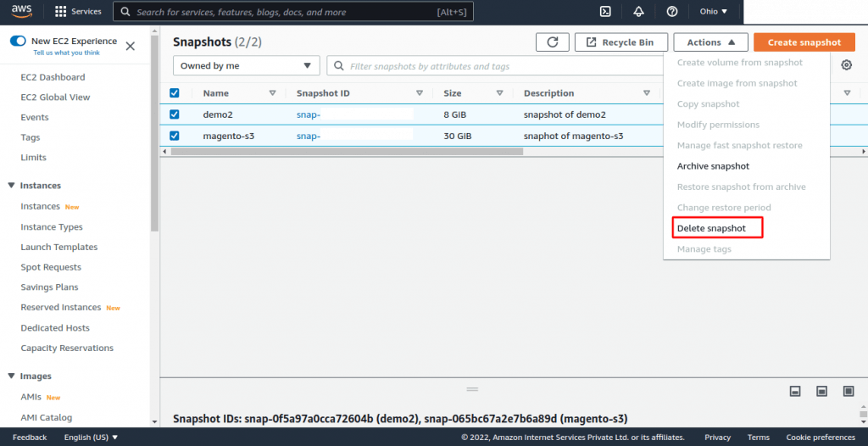Open Instance Types in the sidebar
Screen dimensions: 868x446
(52, 226)
